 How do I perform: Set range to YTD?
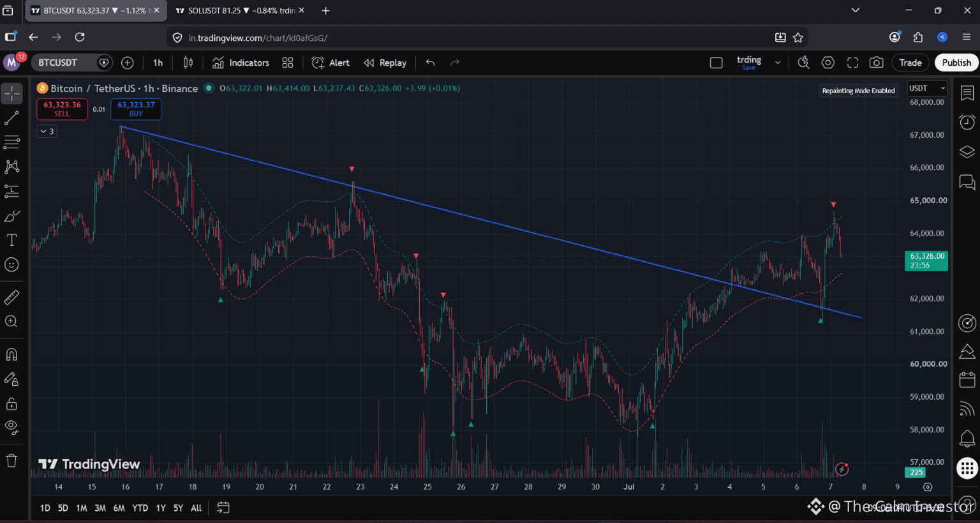click(x=140, y=508)
